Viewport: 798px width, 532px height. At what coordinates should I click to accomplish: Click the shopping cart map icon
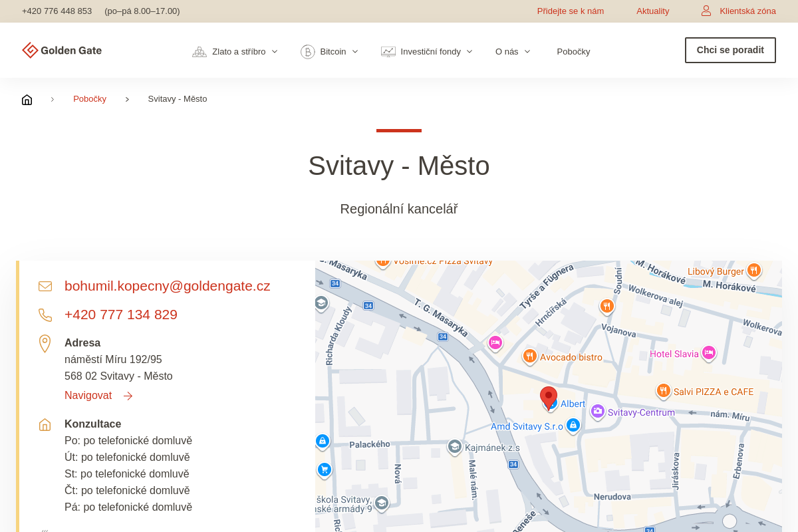(325, 470)
